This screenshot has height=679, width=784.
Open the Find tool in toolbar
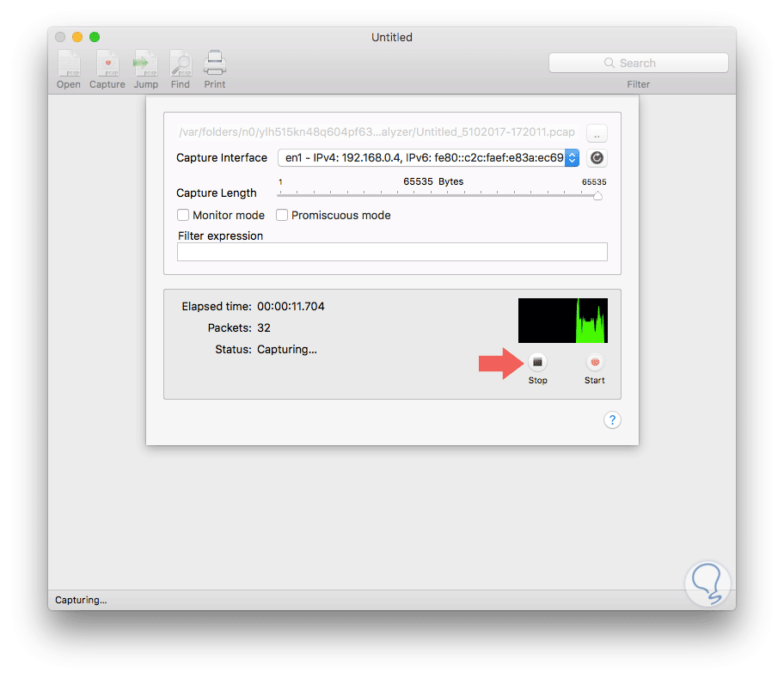[180, 70]
